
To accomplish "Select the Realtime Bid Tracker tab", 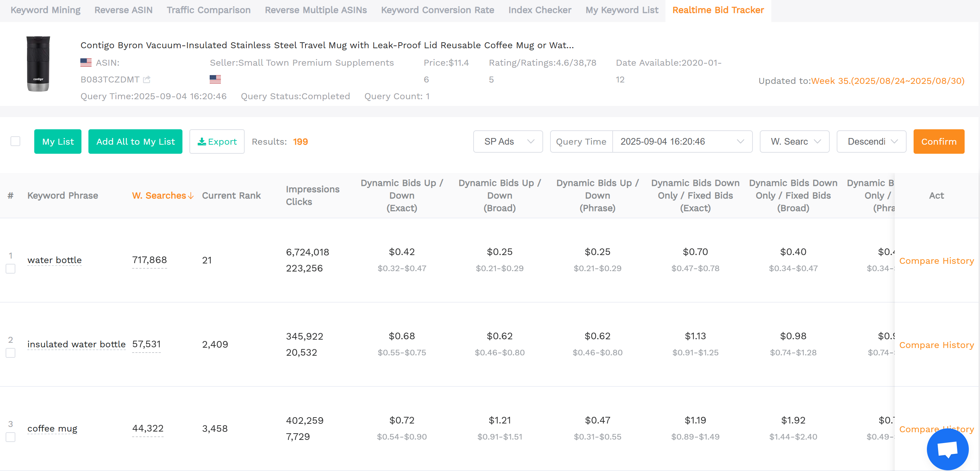I will coord(718,10).
